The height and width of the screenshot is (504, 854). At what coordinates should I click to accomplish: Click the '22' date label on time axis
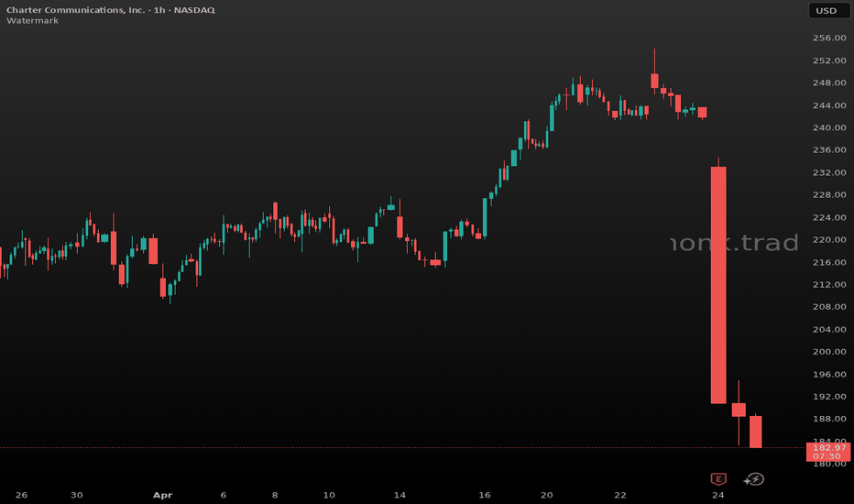coord(620,495)
